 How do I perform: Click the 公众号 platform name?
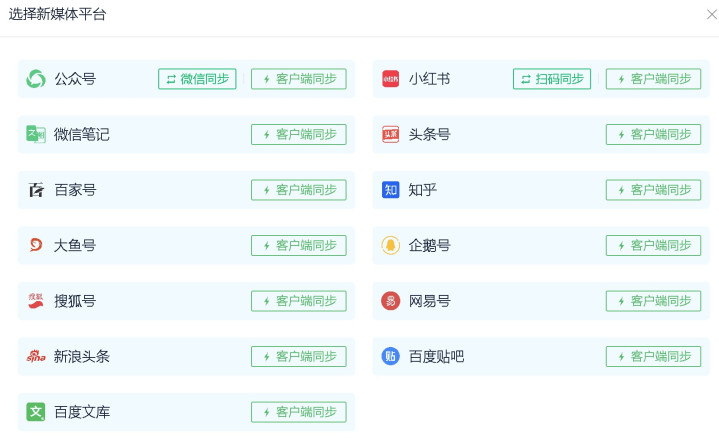click(75, 79)
